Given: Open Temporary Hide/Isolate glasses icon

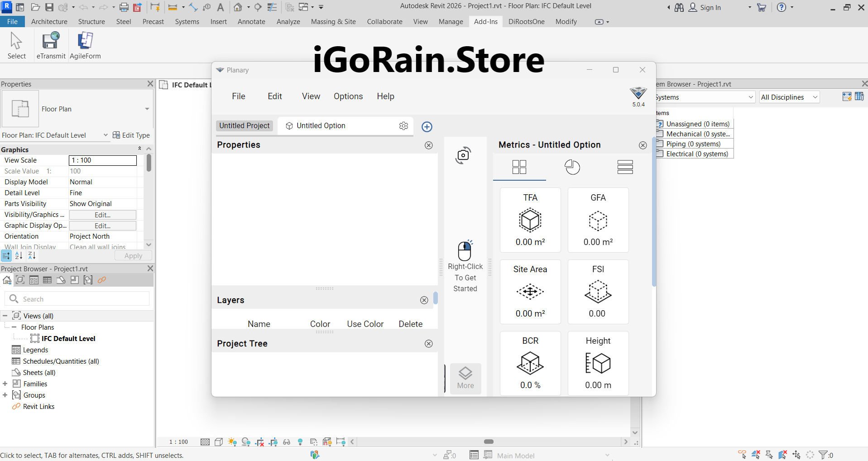Looking at the screenshot, I should tap(287, 442).
